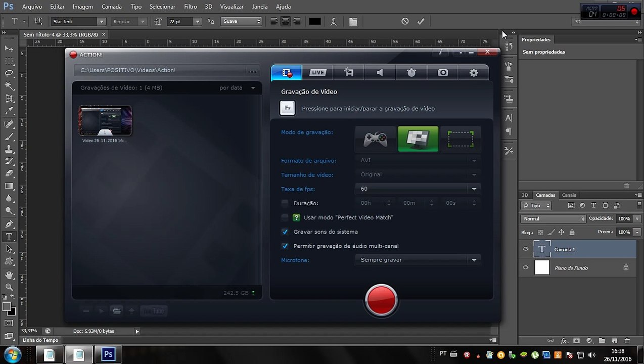The width and height of the screenshot is (644, 364).
Task: Center align text in options bar
Action: click(285, 21)
